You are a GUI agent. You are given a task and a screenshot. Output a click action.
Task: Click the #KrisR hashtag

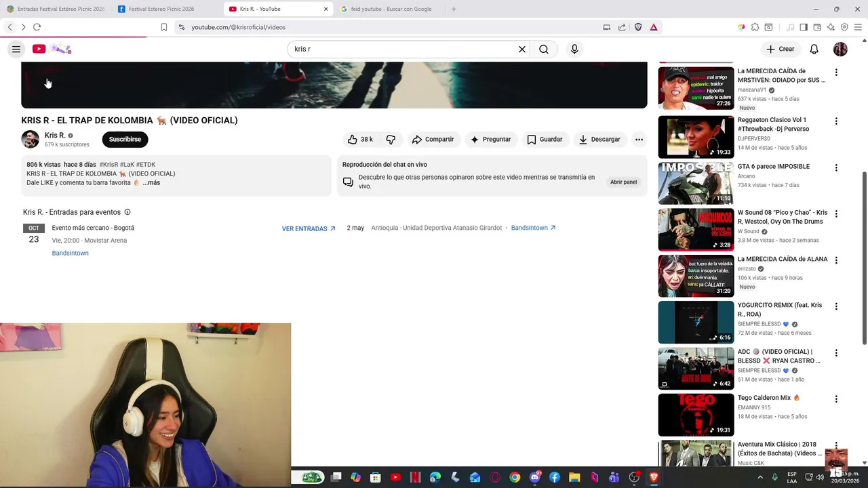pos(108,165)
